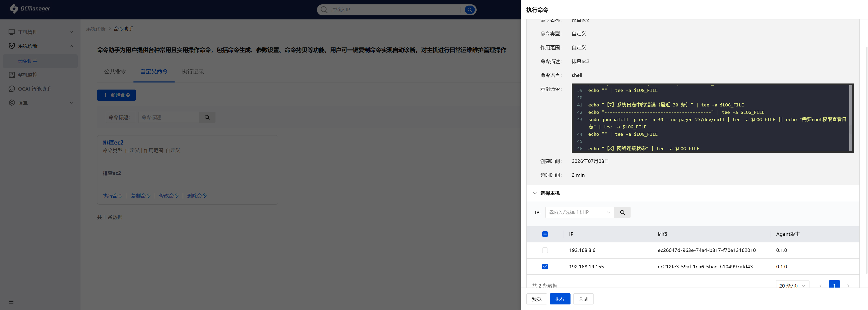The image size is (868, 310).
Task: Click the 预览 button
Action: coord(536,299)
